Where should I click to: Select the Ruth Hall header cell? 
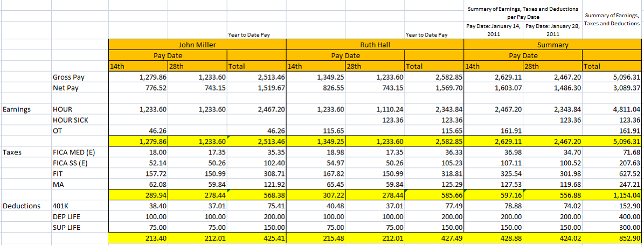coord(375,45)
